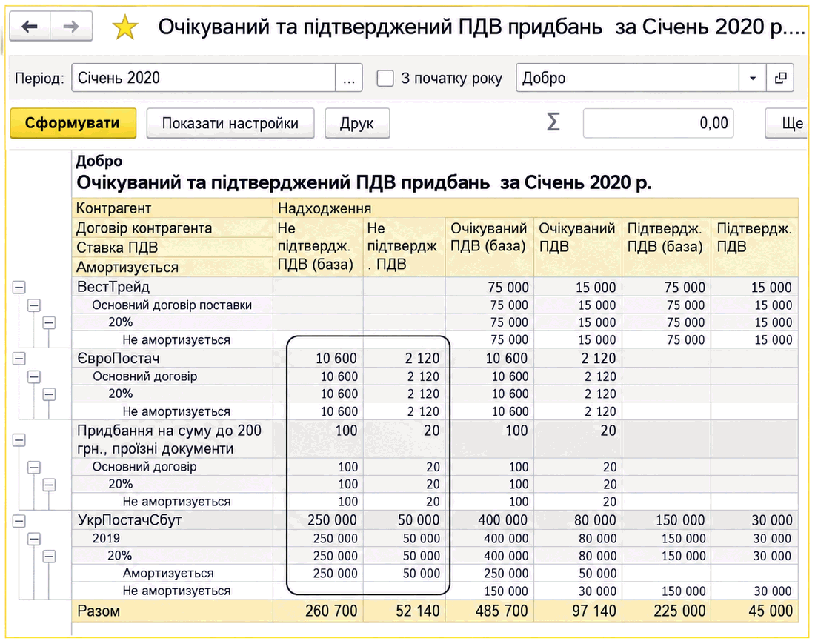The image size is (815, 644).
Task: Collapse the Придбання на суму до 200 грн group
Action: tap(19, 439)
